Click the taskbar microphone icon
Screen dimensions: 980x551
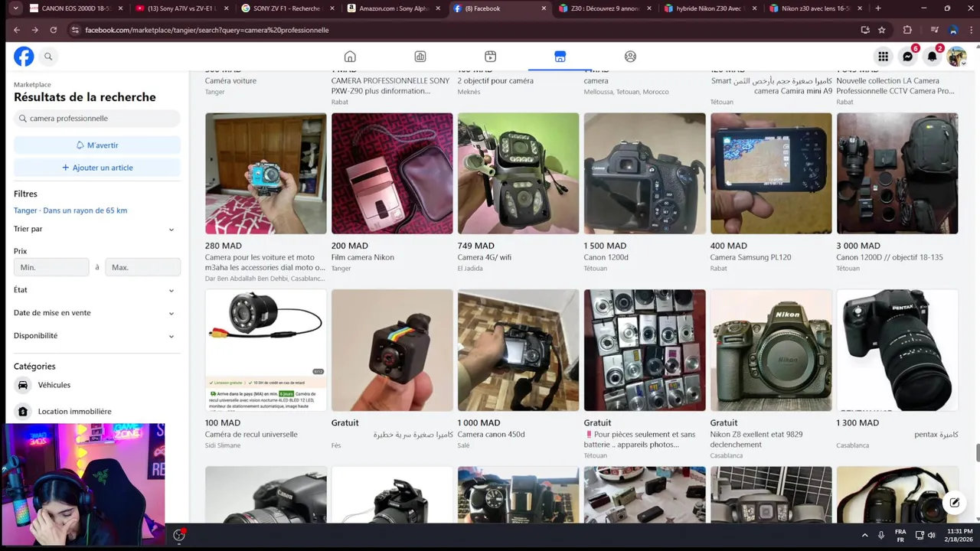[881, 535]
